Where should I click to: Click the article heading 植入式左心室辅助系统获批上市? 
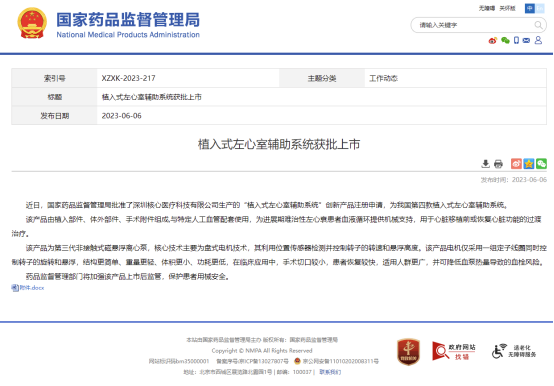279,144
